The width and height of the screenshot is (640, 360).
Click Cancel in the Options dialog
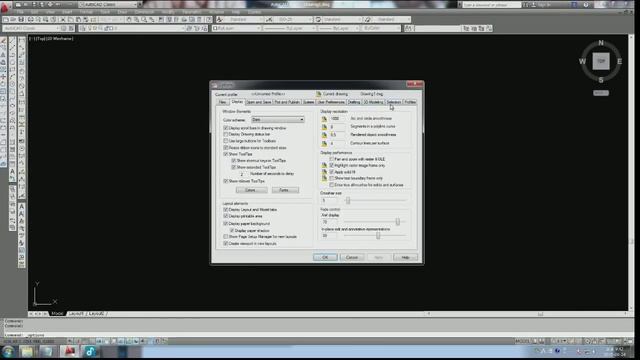pos(352,257)
